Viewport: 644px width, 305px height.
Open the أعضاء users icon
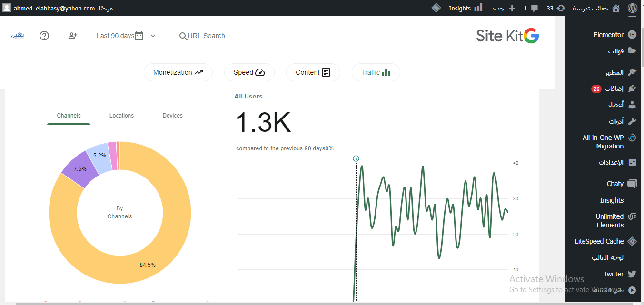[x=632, y=105]
